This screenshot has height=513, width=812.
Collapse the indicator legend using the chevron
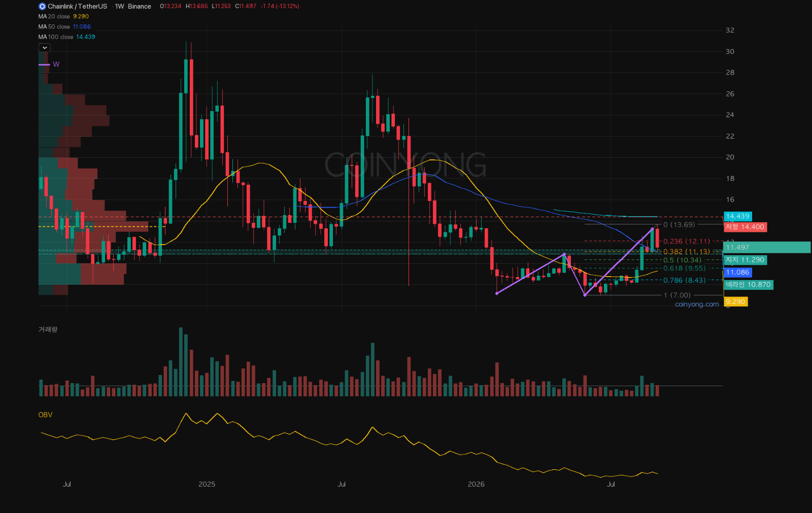[45, 48]
